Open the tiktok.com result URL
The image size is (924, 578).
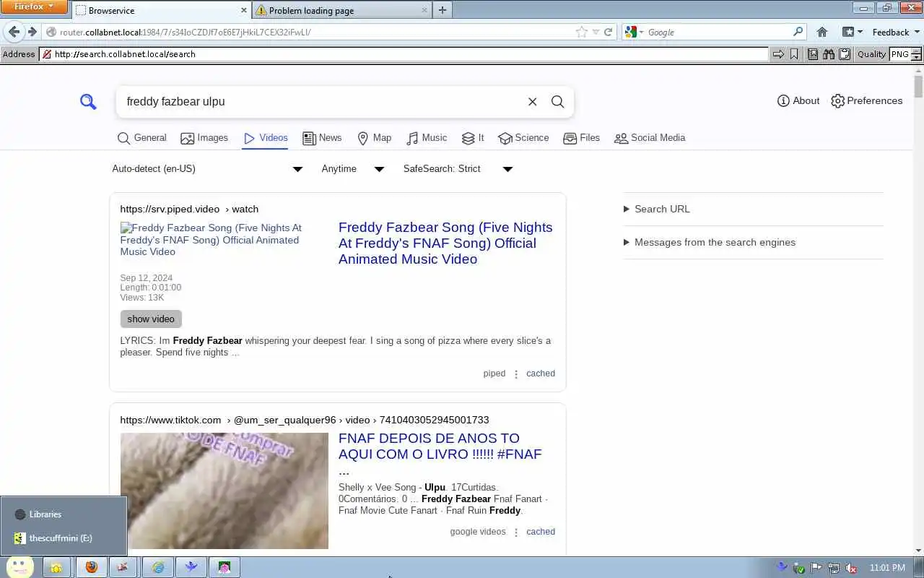point(305,420)
